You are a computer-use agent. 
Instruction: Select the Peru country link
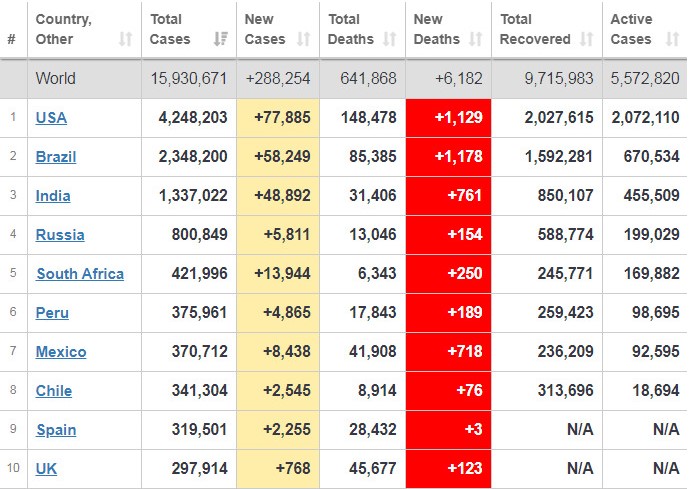[52, 313]
